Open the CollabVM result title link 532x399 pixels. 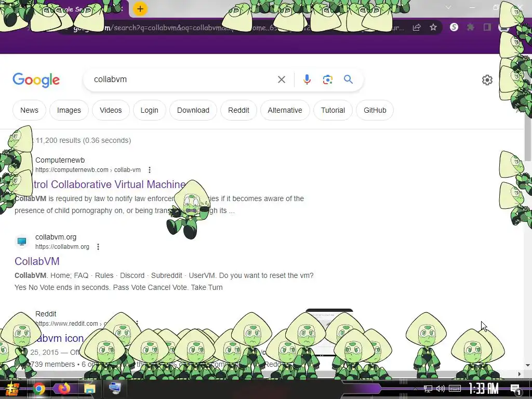pos(37,261)
